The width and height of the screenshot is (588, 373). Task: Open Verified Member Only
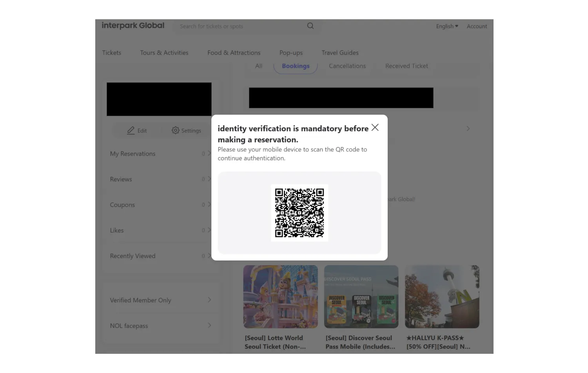[140, 300]
